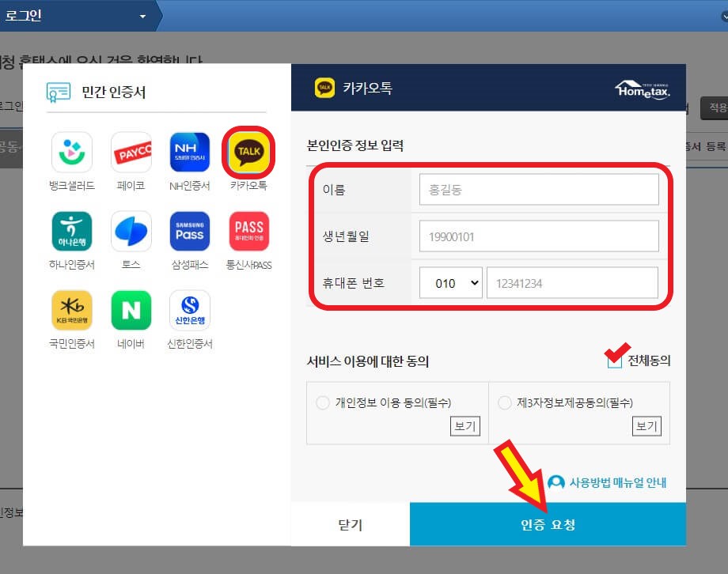Open the 사용방법 매뉴얼 안내 link
Viewport: 728px width, 574px height.
pyautogui.click(x=617, y=482)
